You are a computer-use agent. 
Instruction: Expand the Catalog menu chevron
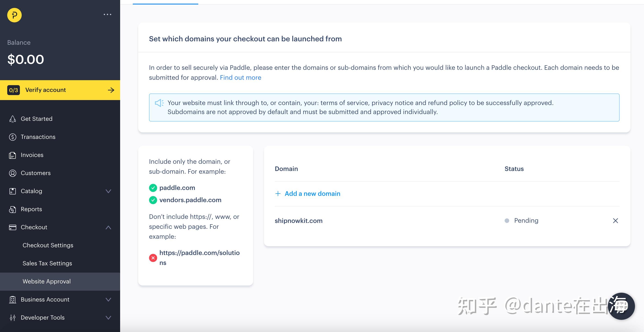tap(108, 191)
